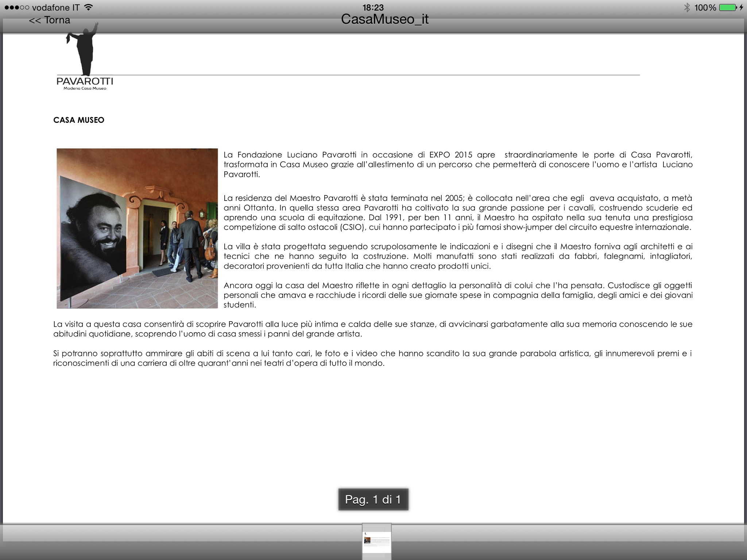Screen dimensions: 747x560
Task: Tap paragraph starting 'Si potranno soprattutto ammirare'
Action: (373, 358)
